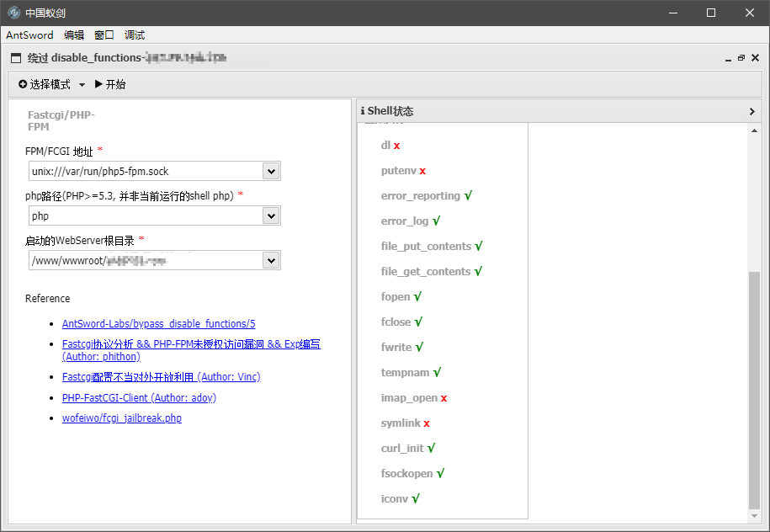Expand the php路径 dropdown arrow
Screen dimensions: 770x532
coord(271,216)
